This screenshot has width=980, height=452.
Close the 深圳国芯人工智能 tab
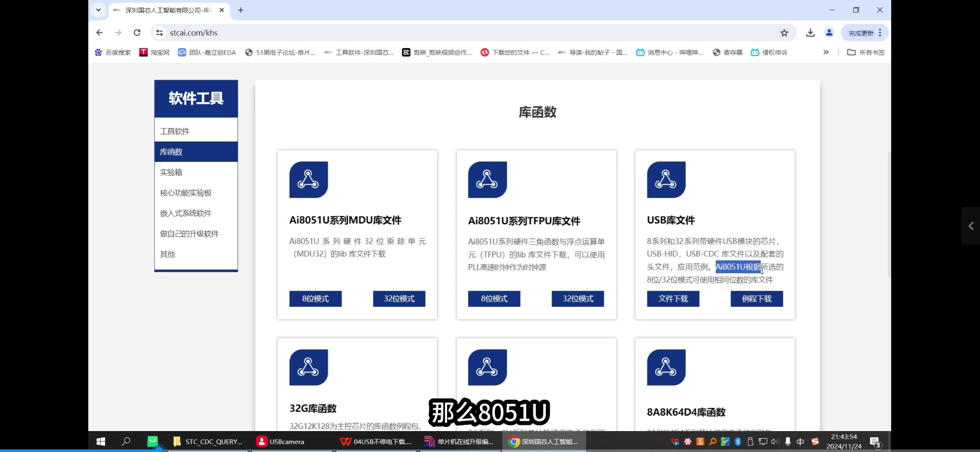click(222, 10)
